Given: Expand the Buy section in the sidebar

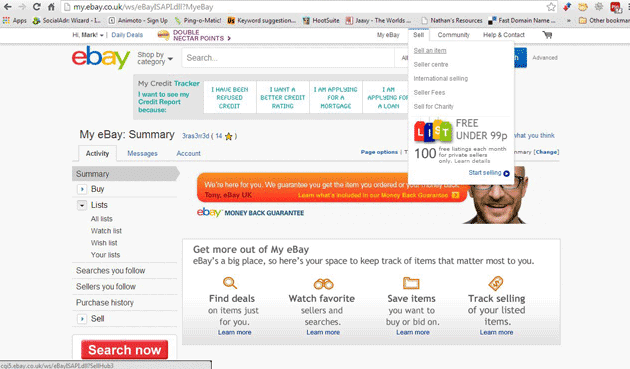Looking at the screenshot, I should [x=82, y=189].
